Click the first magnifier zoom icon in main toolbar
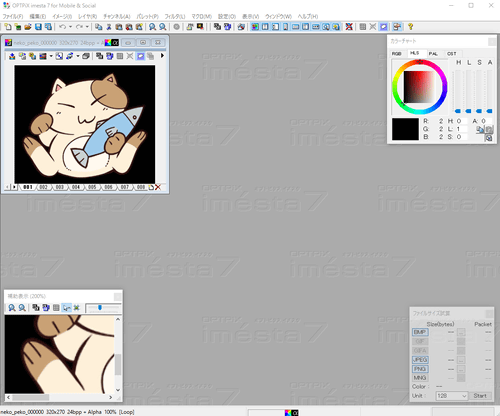500x416 pixels. tap(152, 27)
